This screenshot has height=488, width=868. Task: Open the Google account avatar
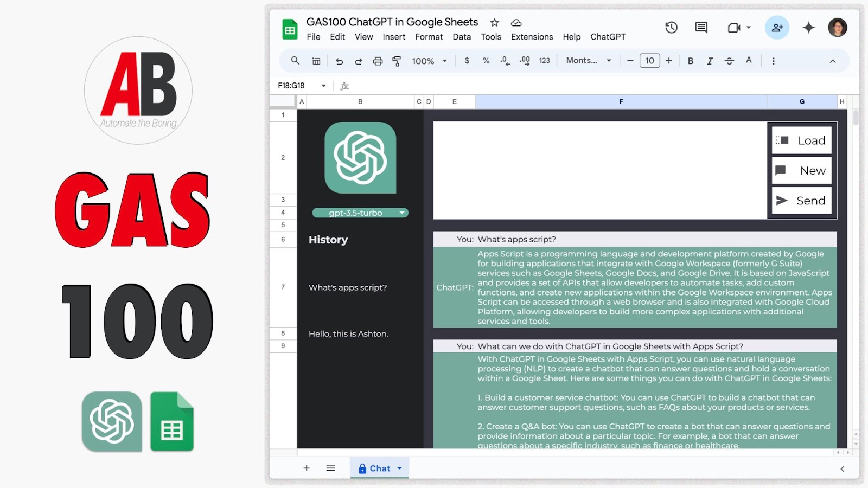coord(838,28)
